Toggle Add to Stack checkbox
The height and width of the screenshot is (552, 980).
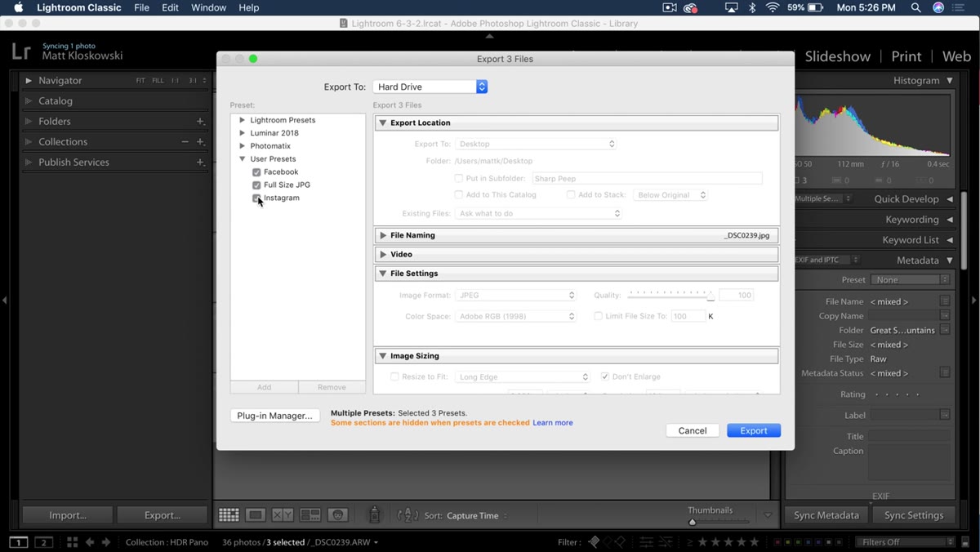pos(571,195)
